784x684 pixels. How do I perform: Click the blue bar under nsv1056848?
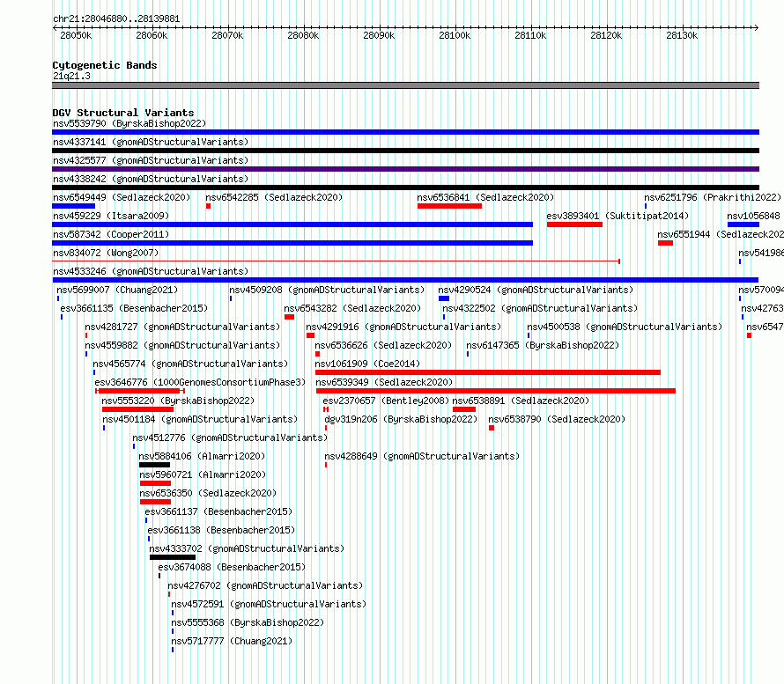tap(743, 224)
